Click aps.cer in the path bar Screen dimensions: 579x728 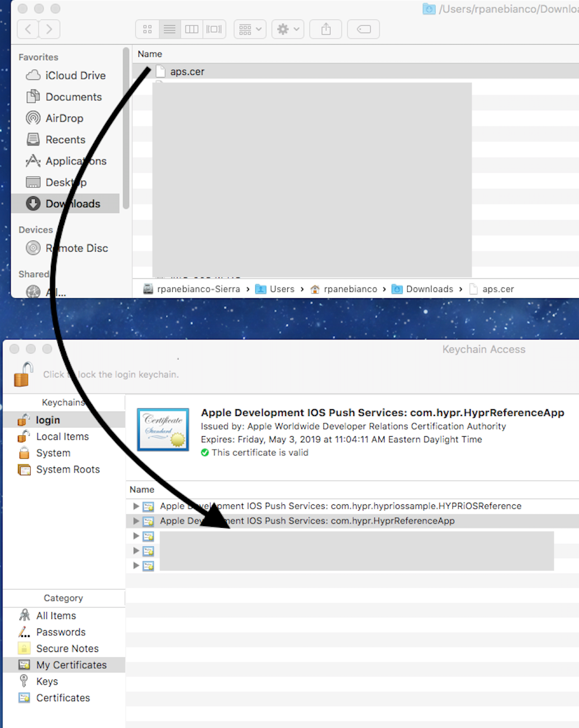click(x=492, y=289)
